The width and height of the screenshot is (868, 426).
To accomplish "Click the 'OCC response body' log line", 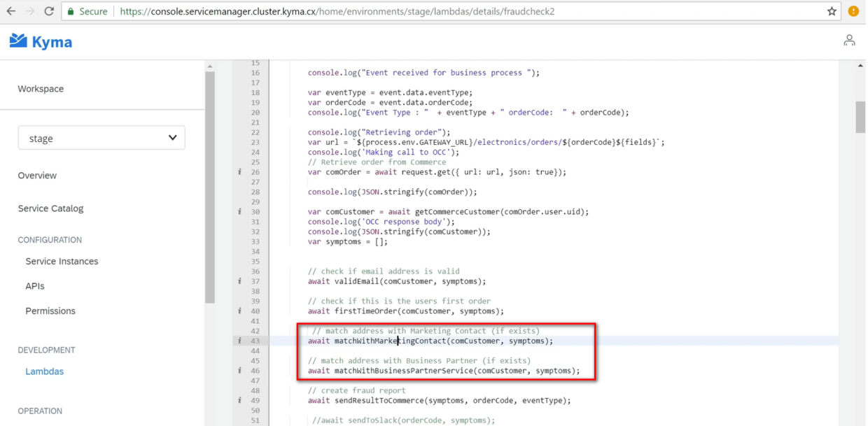I will click(381, 222).
